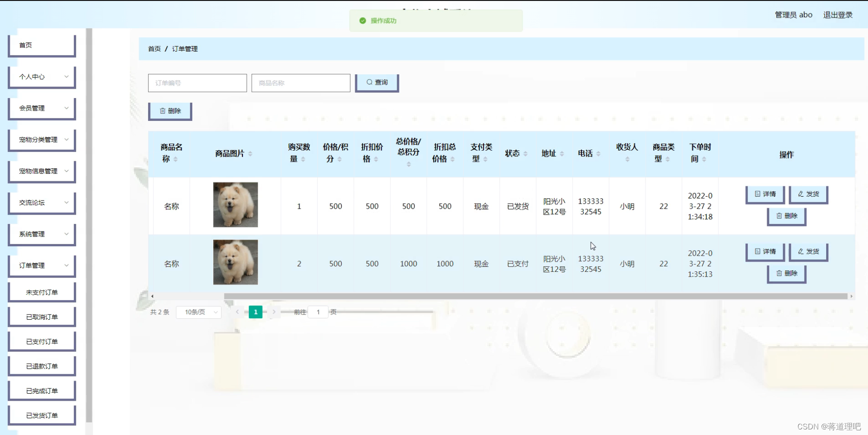Click the trash icon on the 删除 button
The width and height of the screenshot is (868, 435).
click(x=162, y=111)
